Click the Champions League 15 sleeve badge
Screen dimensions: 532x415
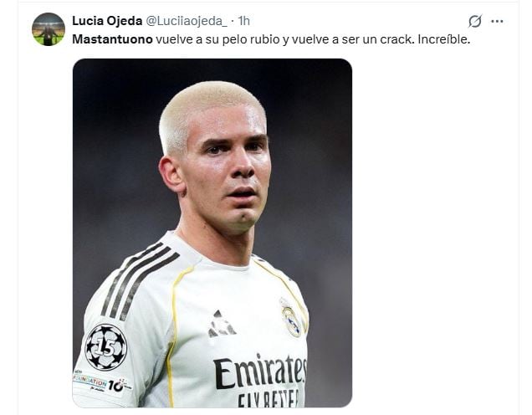click(x=106, y=347)
